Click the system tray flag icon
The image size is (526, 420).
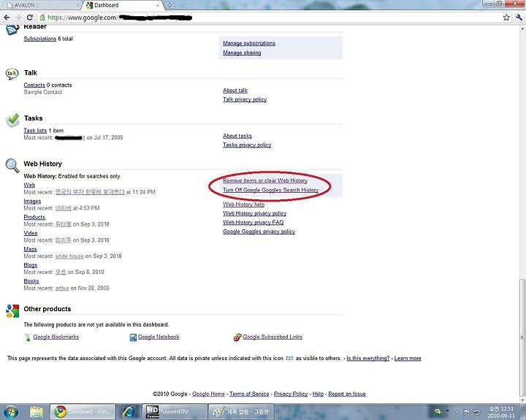pyautogui.click(x=466, y=412)
